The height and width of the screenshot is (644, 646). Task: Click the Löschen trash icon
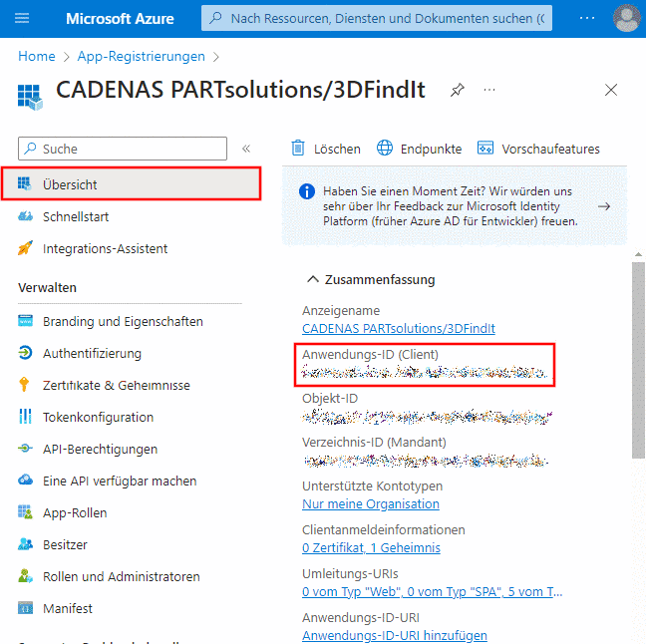(x=298, y=148)
